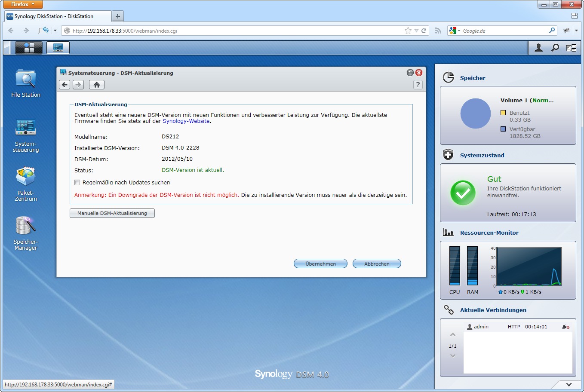Collapse widgets panel with bottom chevron
Screen dimensions: 584x392
tap(569, 385)
